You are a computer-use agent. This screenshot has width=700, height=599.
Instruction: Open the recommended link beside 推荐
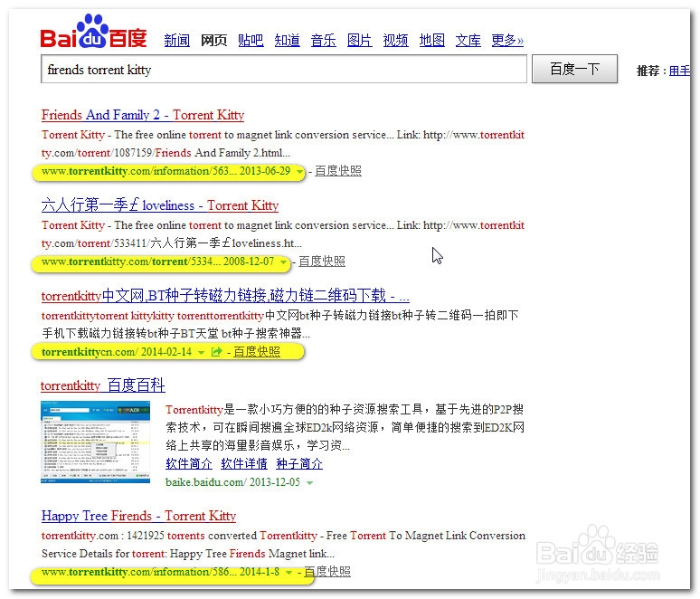(x=679, y=71)
